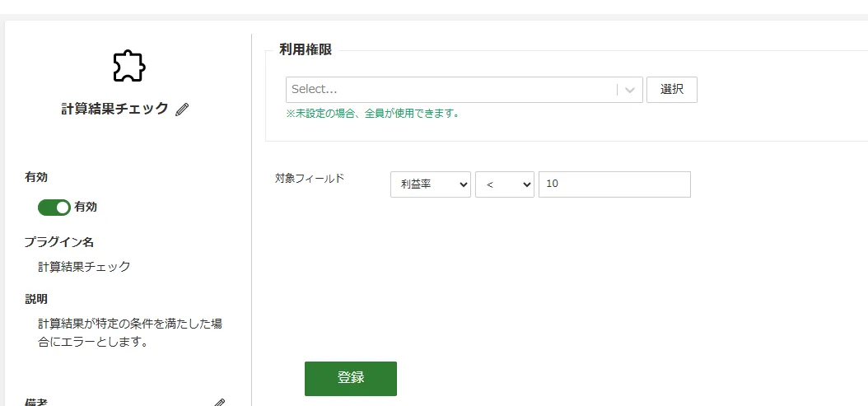The image size is (868, 406).
Task: Click pencil icon beside 備考
Action: 220,403
